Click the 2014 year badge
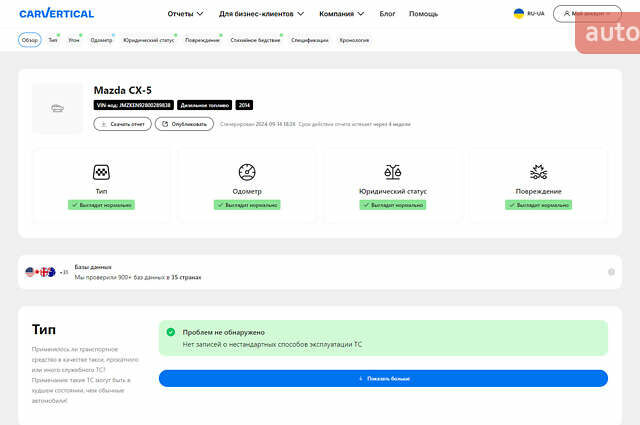 244,105
